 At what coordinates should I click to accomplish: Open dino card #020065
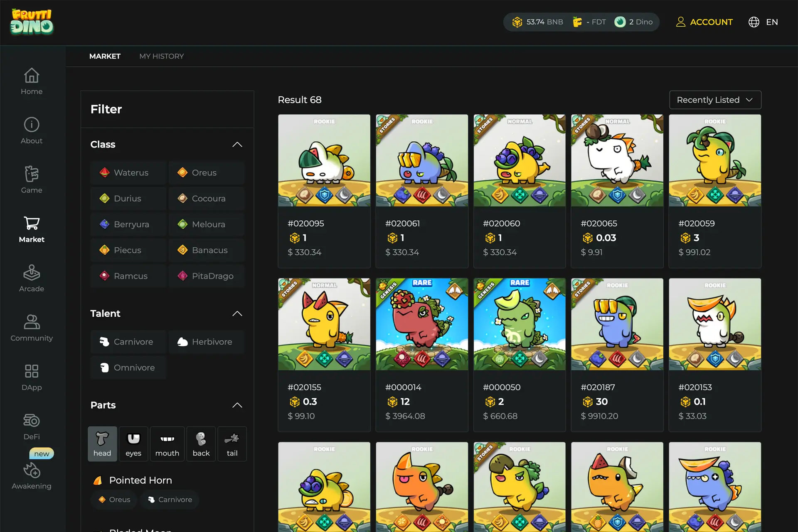(617, 191)
